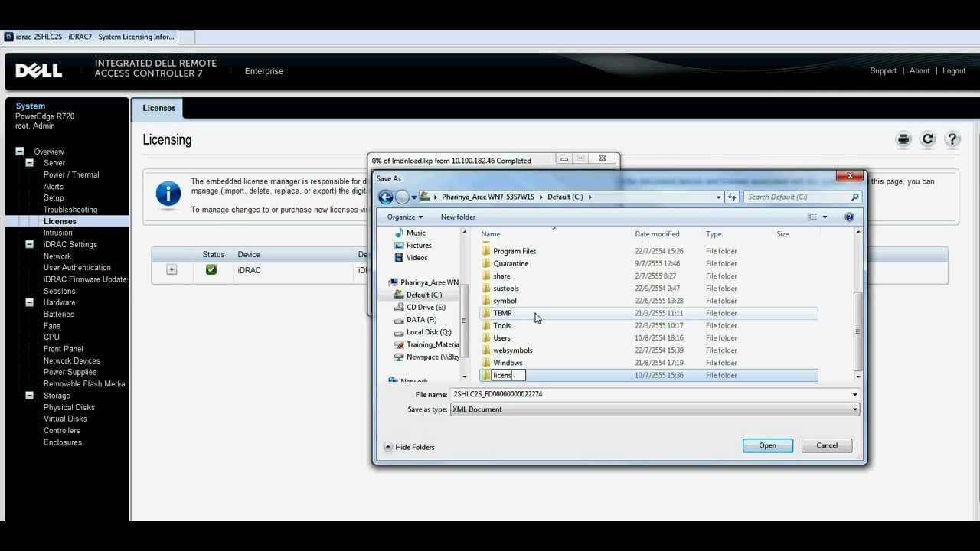Click the Forward arrow in Save As dialog
Image resolution: width=980 pixels, height=551 pixels.
[x=403, y=197]
